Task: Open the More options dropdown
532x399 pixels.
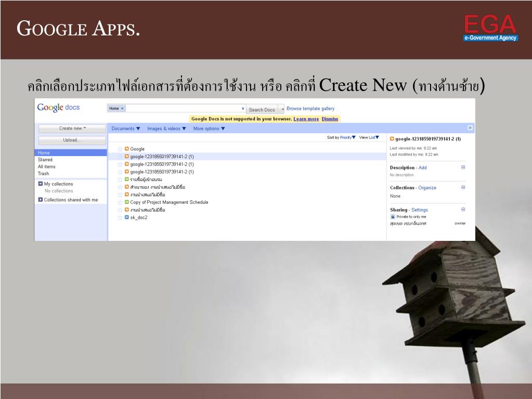Action: coord(209,128)
